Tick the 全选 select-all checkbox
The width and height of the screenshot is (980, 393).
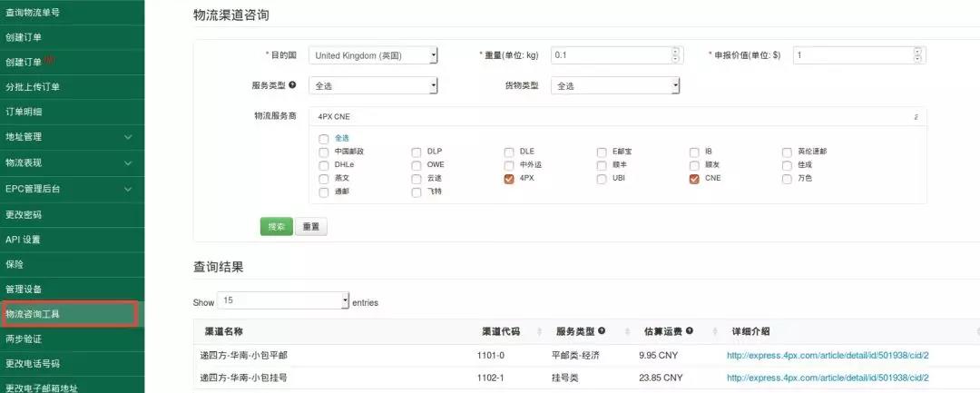coord(324,138)
